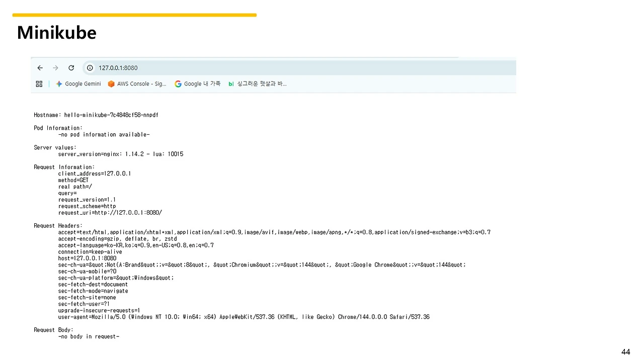The width and height of the screenshot is (644, 362).
Task: Click the sec-fetch-user=?1 line
Action: pos(84,305)
